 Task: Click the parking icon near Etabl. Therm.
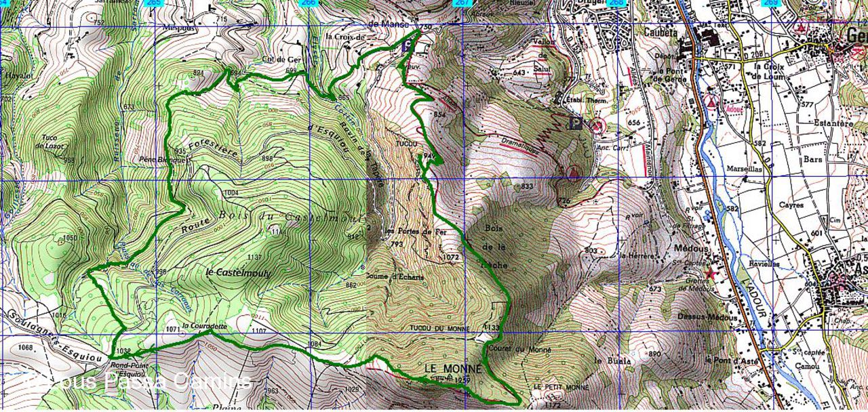(x=576, y=123)
